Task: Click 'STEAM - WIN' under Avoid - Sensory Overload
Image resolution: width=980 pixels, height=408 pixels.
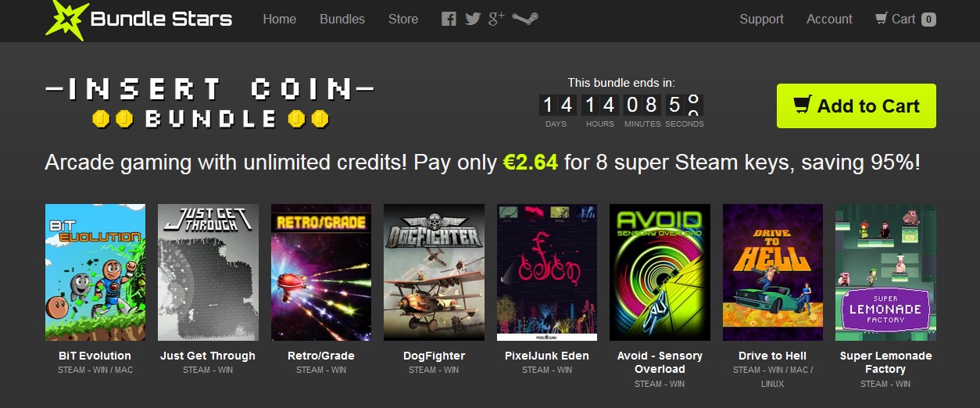Action: click(x=660, y=384)
